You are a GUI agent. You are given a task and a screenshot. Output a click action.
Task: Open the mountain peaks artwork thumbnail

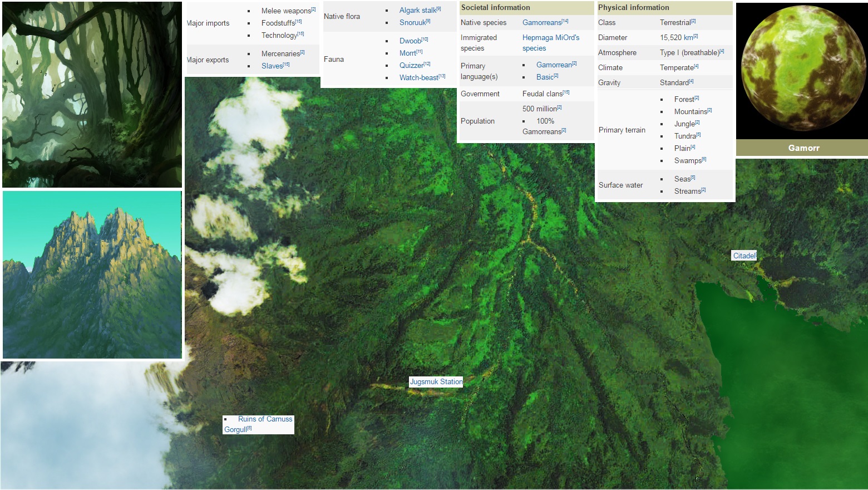click(92, 275)
